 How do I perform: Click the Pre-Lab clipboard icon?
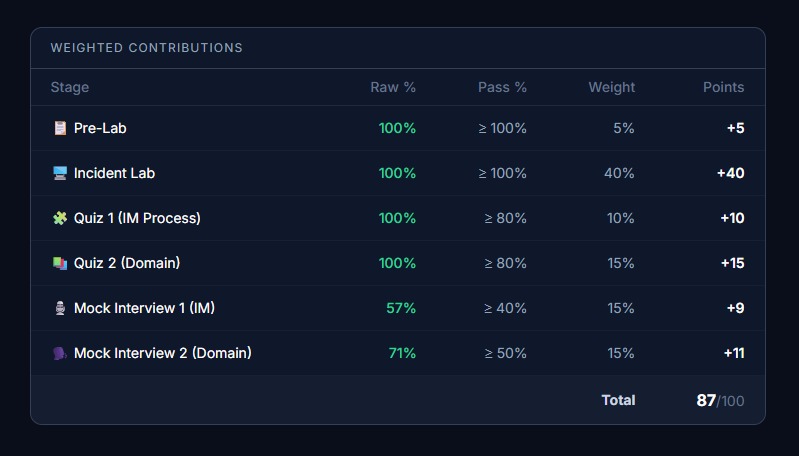[60, 128]
